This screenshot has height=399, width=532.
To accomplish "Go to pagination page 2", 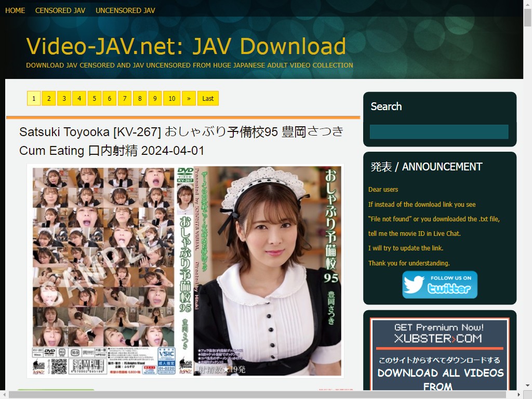I will [49, 98].
